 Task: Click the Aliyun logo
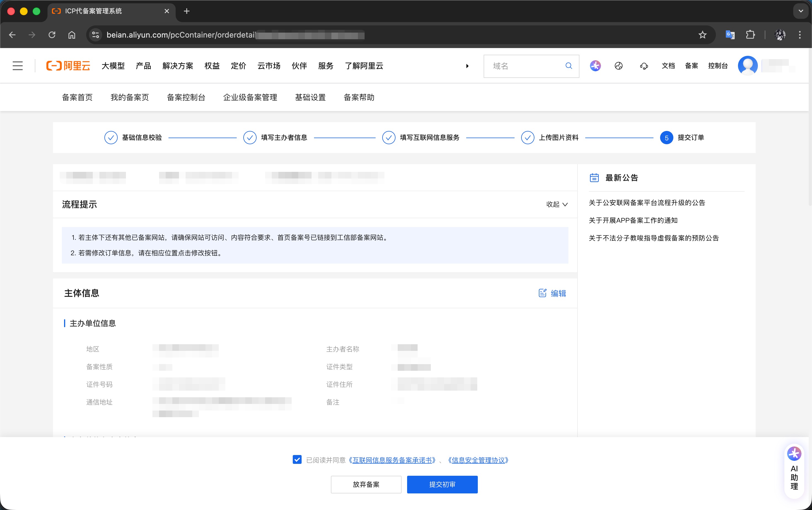point(68,66)
